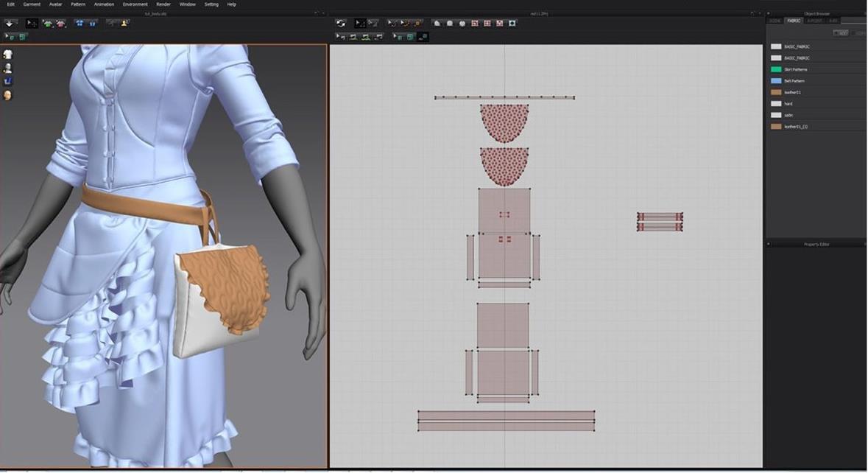This screenshot has width=868, height=473.
Task: Click the blue garment icon in 3D viewport
Action: tap(8, 81)
